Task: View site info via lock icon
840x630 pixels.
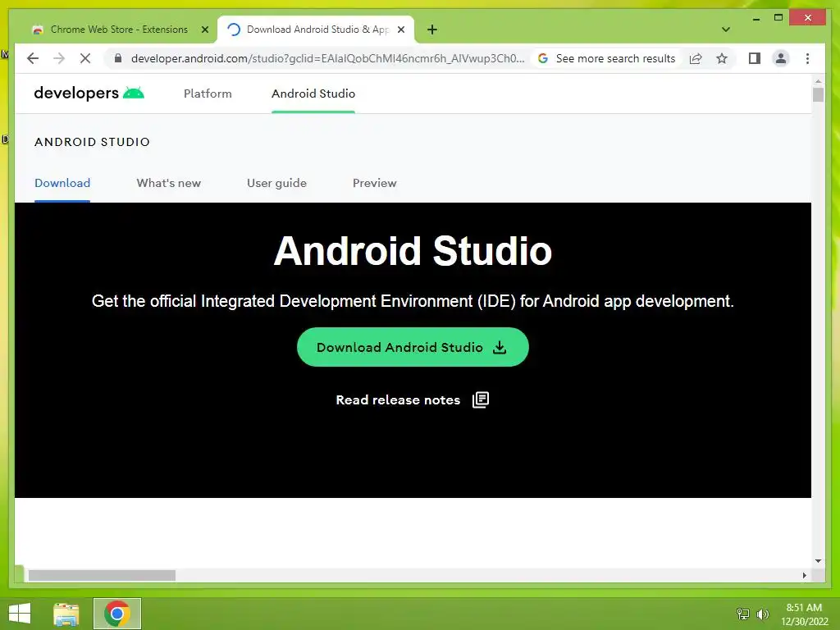Action: click(x=118, y=58)
